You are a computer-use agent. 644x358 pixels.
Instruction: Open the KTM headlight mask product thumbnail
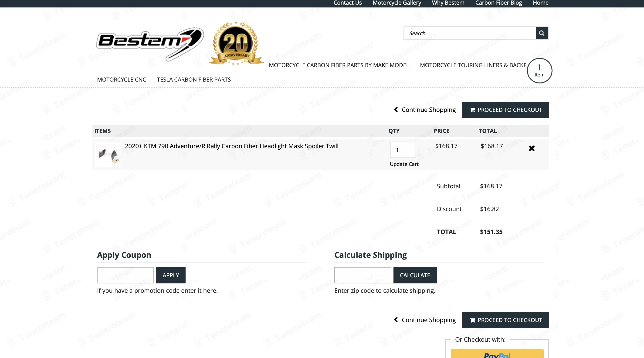click(x=108, y=155)
